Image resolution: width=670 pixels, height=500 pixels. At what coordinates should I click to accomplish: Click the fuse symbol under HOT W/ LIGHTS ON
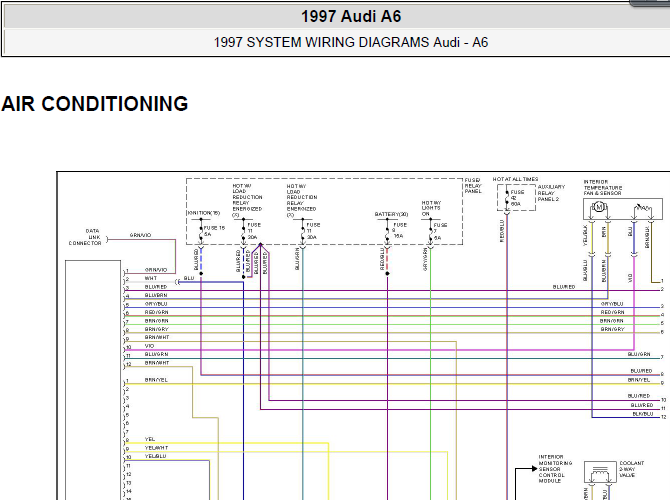pos(431,234)
